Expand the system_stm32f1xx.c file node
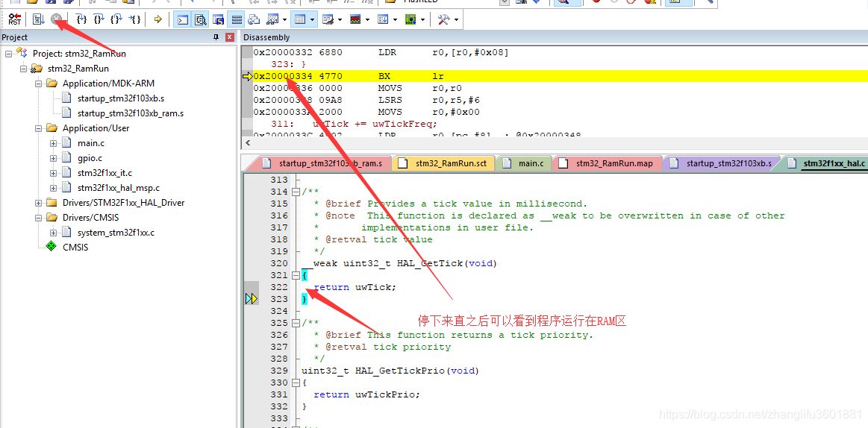The height and width of the screenshot is (428, 868). click(x=53, y=233)
